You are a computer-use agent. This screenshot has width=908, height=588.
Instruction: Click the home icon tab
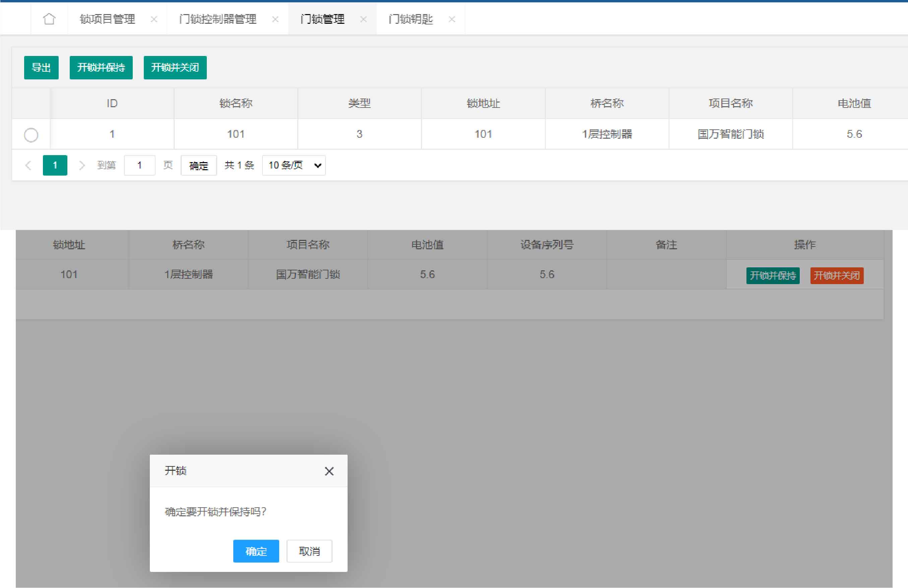pyautogui.click(x=49, y=19)
